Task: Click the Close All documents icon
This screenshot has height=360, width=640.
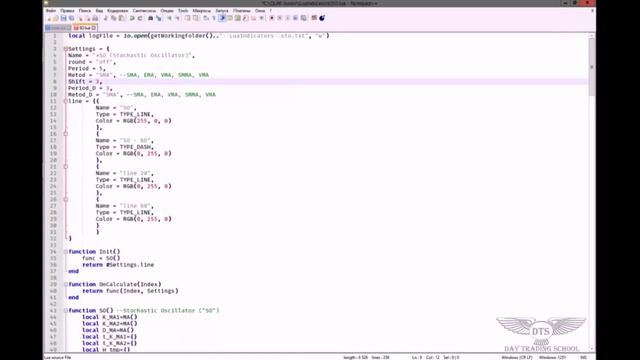Action: tap(87, 18)
